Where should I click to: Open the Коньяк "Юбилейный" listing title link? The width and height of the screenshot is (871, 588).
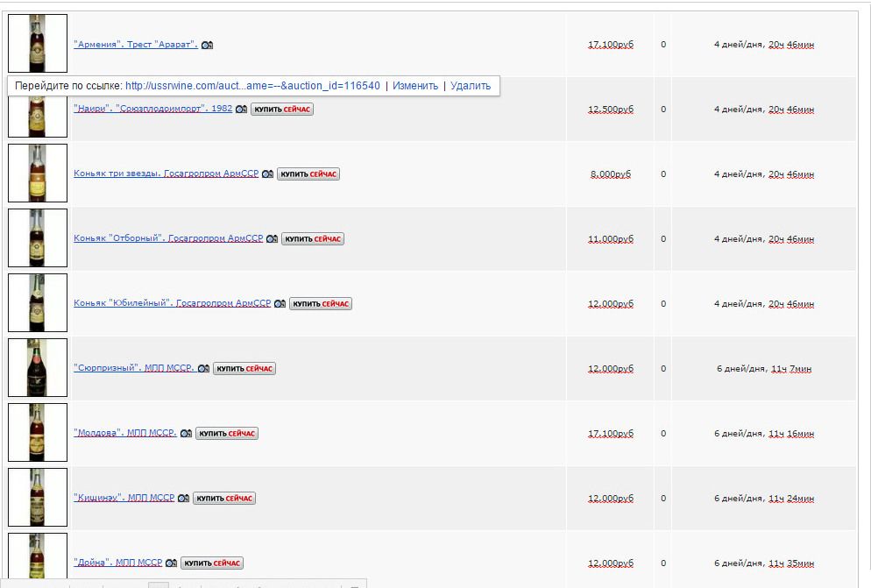tap(172, 304)
